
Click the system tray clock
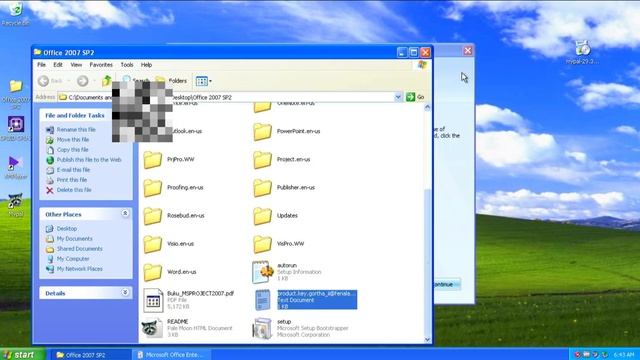click(x=623, y=355)
